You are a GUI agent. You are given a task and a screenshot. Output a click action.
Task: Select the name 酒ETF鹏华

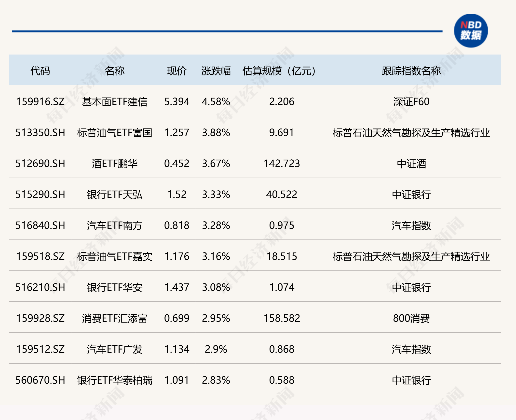pyautogui.click(x=115, y=164)
